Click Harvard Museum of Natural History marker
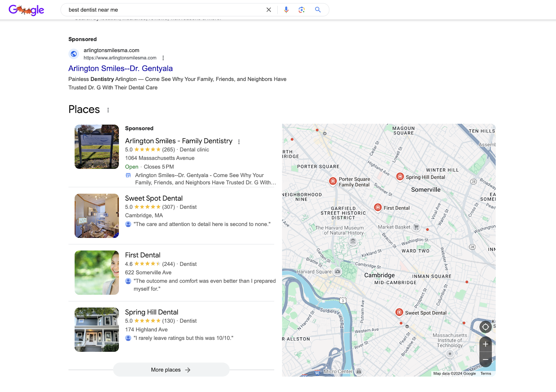Screen dimensions: 556x392 [353, 241]
